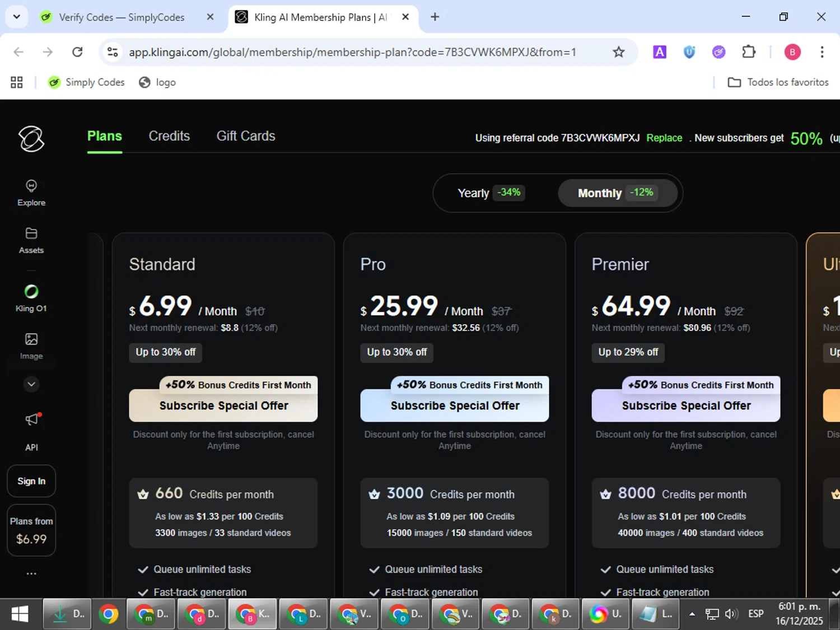Click '3300 images / 33 standard videos' text
The height and width of the screenshot is (630, 840).
pos(223,533)
